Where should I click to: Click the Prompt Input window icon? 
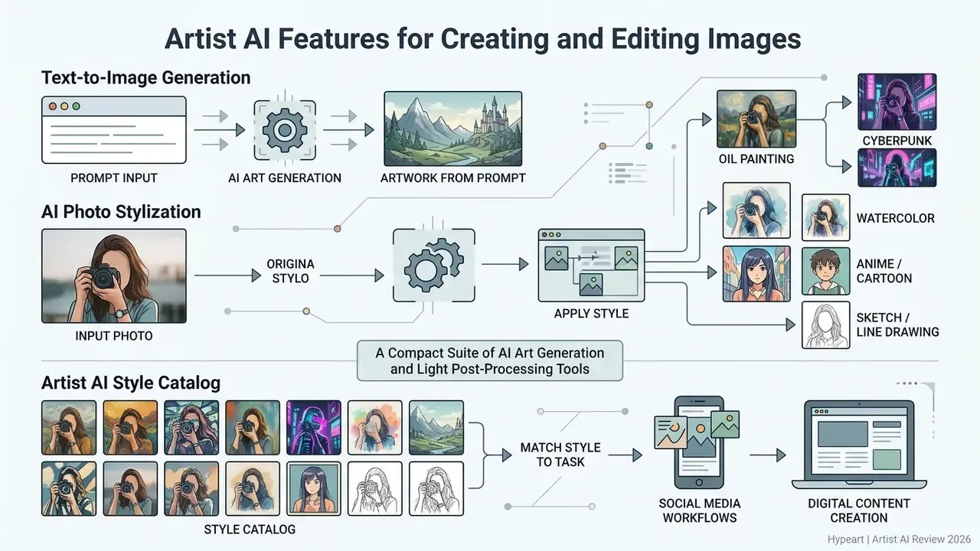(x=113, y=129)
